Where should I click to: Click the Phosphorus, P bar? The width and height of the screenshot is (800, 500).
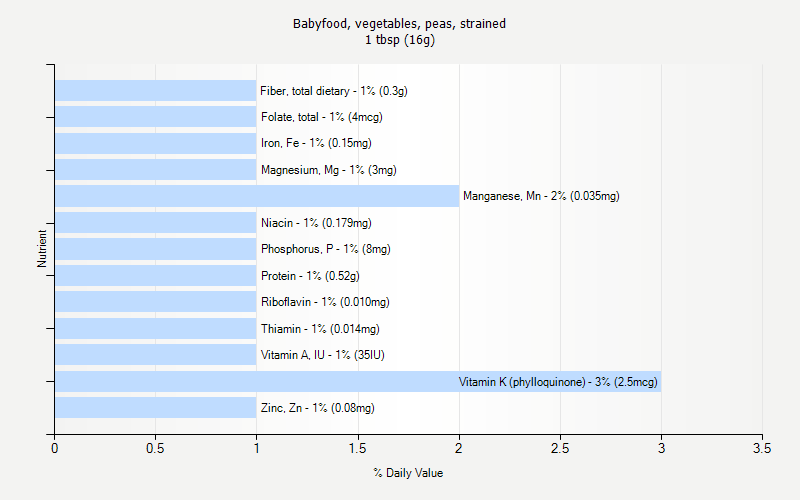156,249
